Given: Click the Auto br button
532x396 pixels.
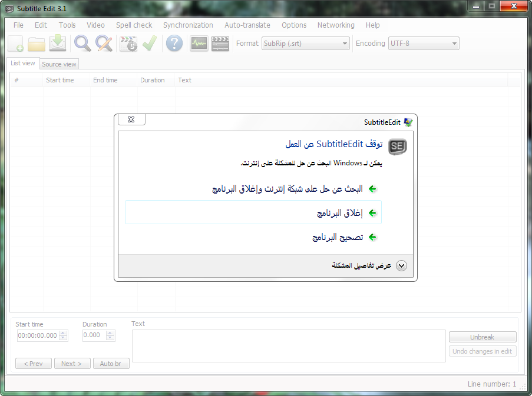Looking at the screenshot, I should (x=111, y=364).
